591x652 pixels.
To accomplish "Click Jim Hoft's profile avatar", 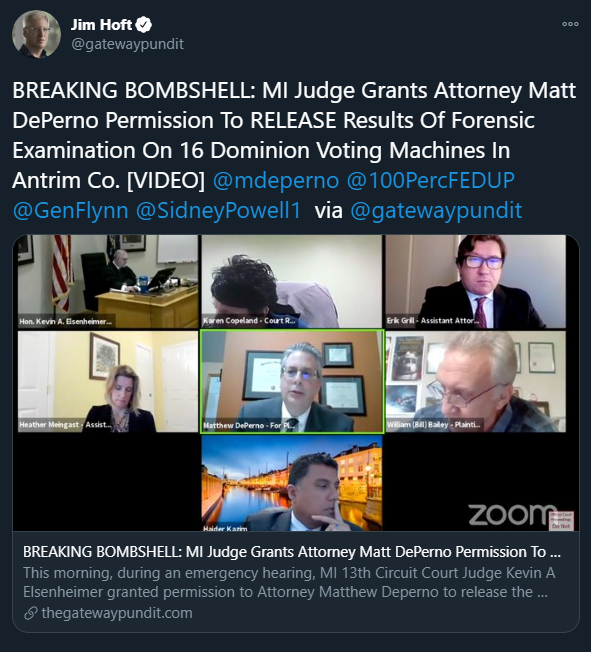I will click(x=37, y=34).
